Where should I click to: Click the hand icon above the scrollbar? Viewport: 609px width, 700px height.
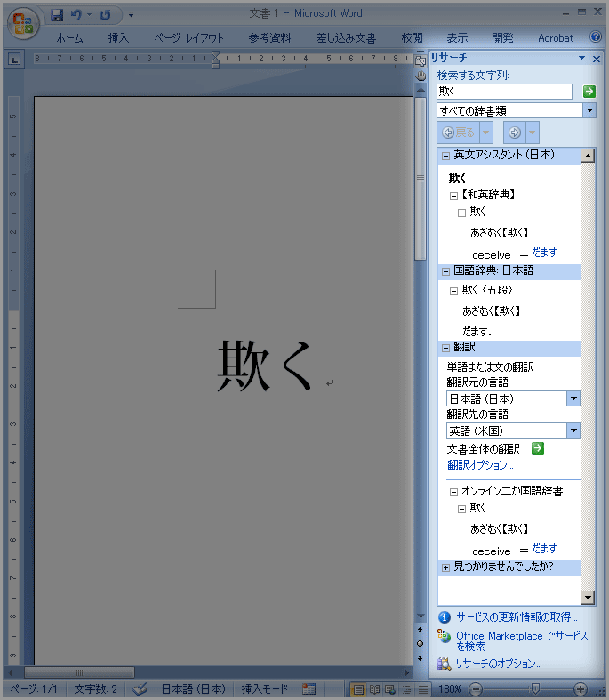(421, 76)
